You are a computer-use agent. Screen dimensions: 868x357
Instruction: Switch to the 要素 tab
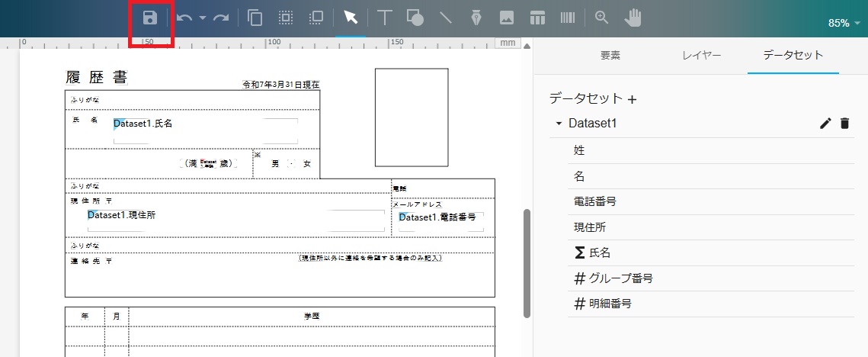point(610,55)
